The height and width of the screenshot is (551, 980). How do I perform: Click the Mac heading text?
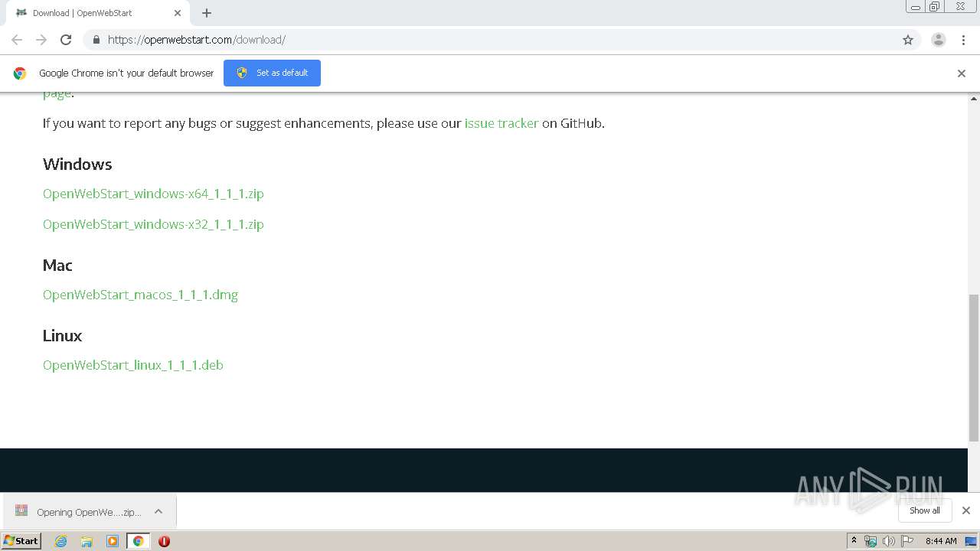pos(57,266)
